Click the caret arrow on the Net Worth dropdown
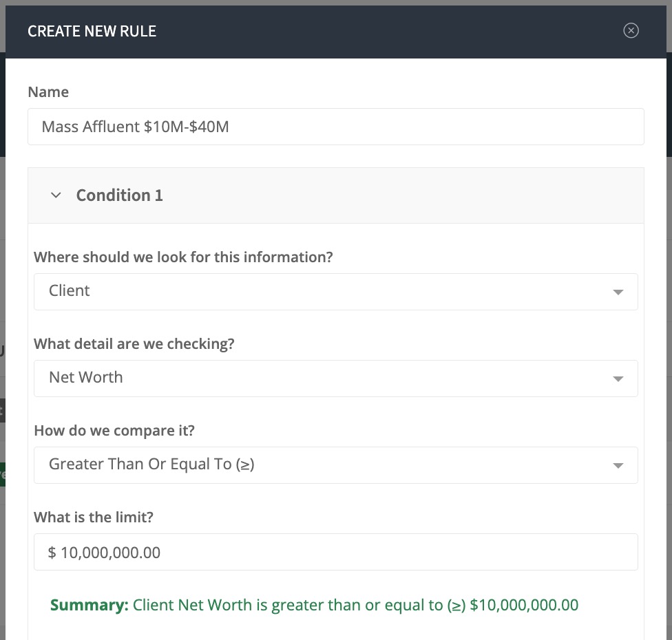Image resolution: width=672 pixels, height=640 pixels. 618,378
